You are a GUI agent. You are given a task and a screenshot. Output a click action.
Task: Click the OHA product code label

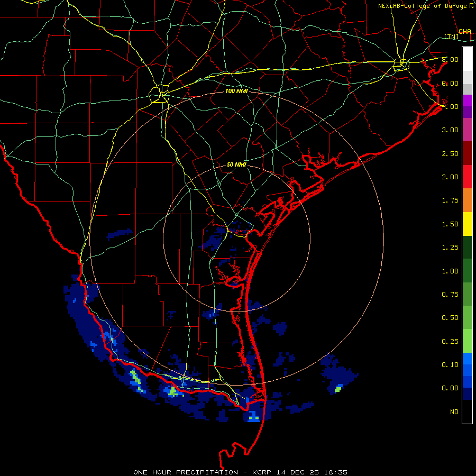coord(465,31)
